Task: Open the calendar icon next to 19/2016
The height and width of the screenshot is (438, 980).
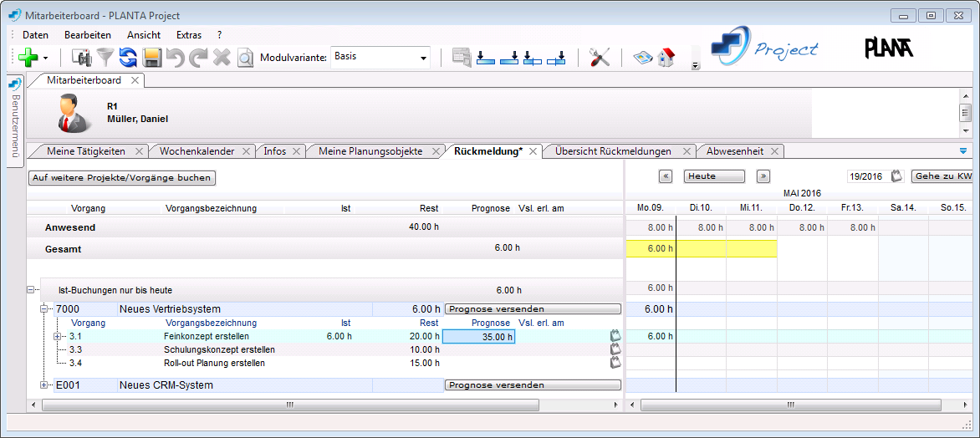Action: [897, 176]
